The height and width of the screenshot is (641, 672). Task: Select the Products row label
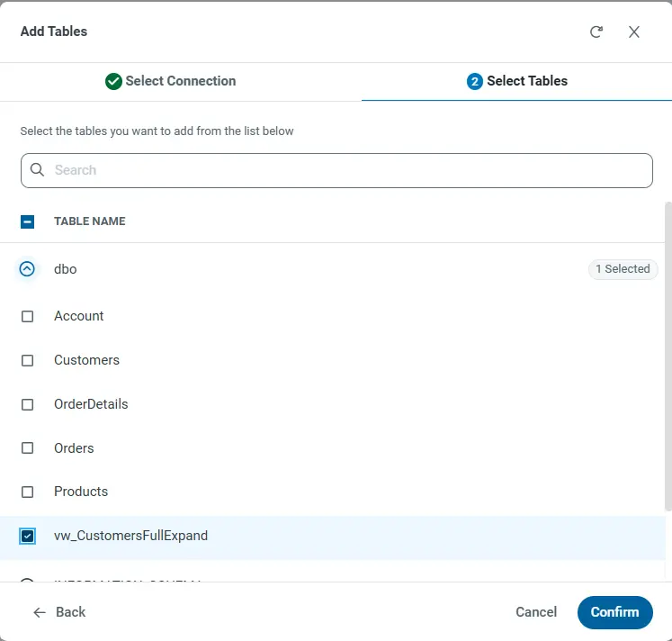(x=81, y=492)
